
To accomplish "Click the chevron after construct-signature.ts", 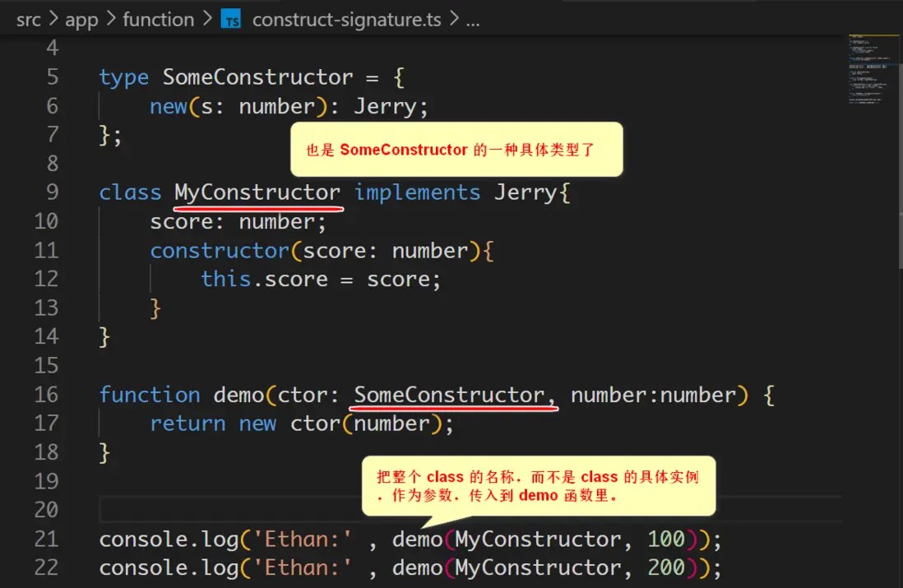I will tap(453, 20).
